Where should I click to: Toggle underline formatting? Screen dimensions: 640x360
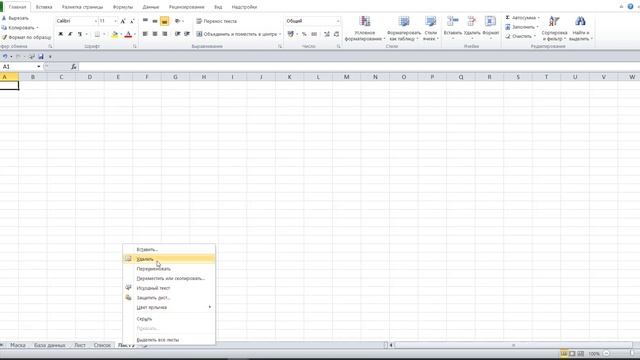point(80,34)
